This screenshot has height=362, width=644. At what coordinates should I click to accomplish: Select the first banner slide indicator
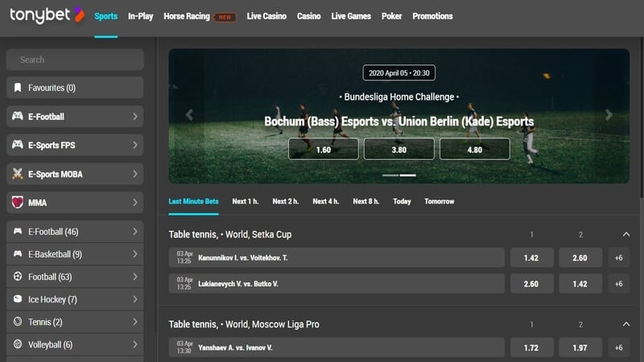pyautogui.click(x=390, y=175)
